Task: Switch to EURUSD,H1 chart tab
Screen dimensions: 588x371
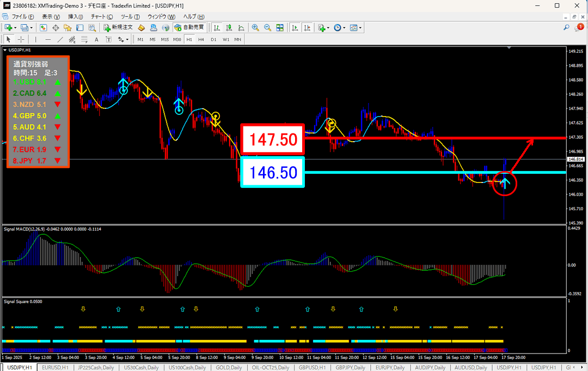Action: pos(55,368)
